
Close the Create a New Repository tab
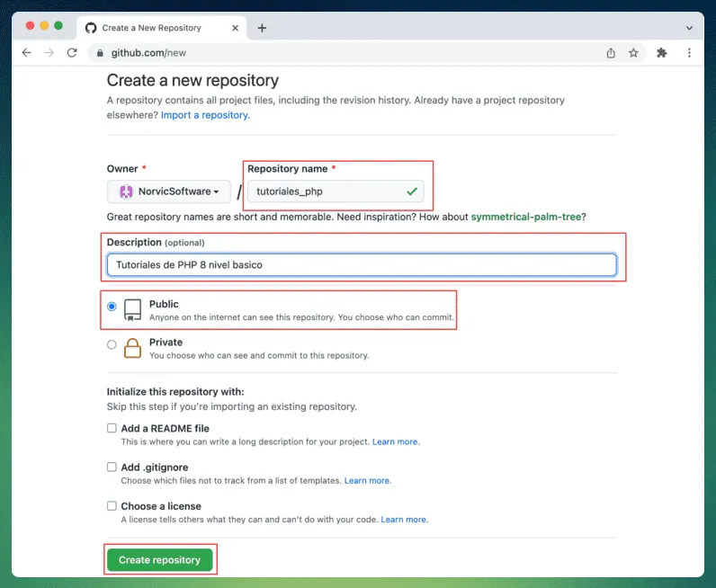pyautogui.click(x=235, y=28)
